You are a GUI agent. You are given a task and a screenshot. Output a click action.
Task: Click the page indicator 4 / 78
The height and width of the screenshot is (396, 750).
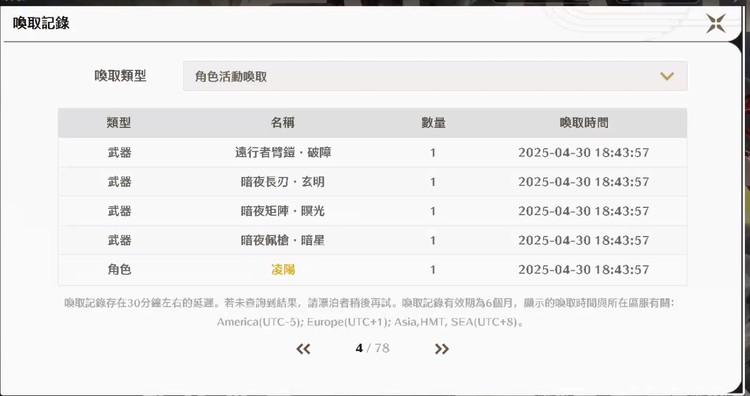373,348
